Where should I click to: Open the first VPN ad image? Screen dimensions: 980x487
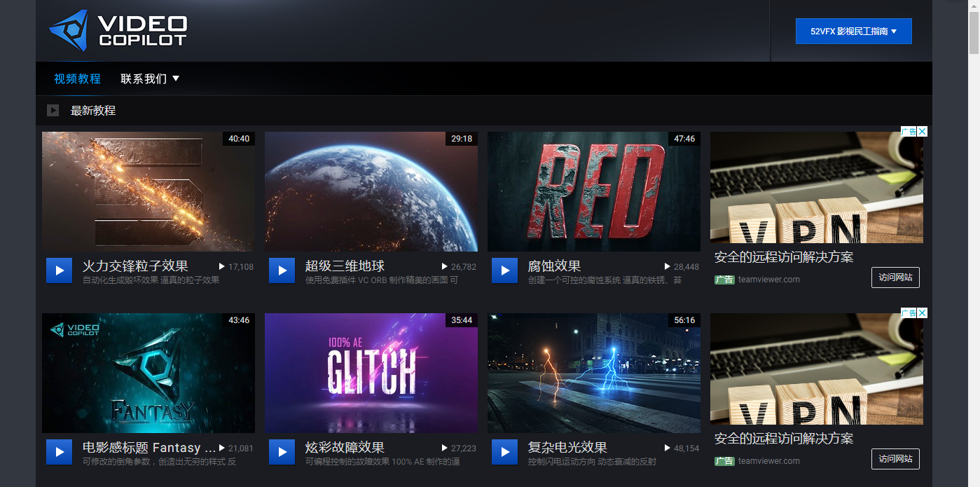click(x=817, y=187)
